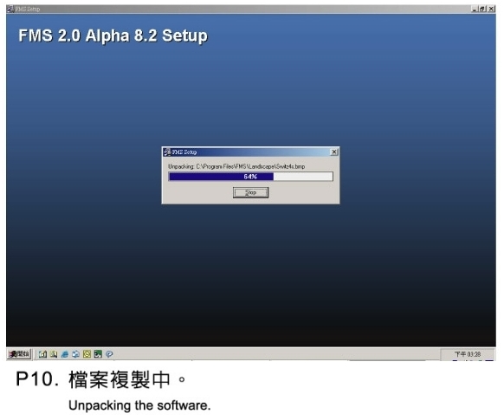504x420 pixels.
Task: Click the yellow quick launch icon
Action: [87, 354]
